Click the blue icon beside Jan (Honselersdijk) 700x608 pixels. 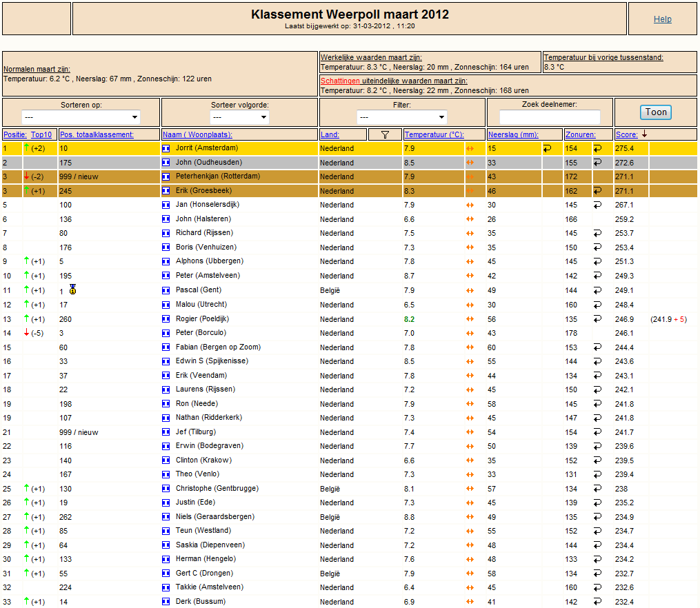[x=166, y=205]
